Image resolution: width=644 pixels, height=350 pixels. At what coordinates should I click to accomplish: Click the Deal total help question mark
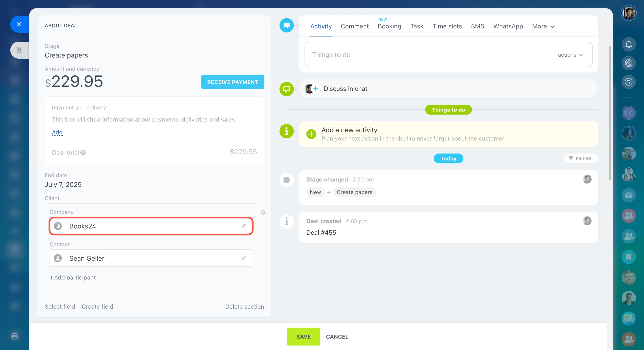coord(83,152)
